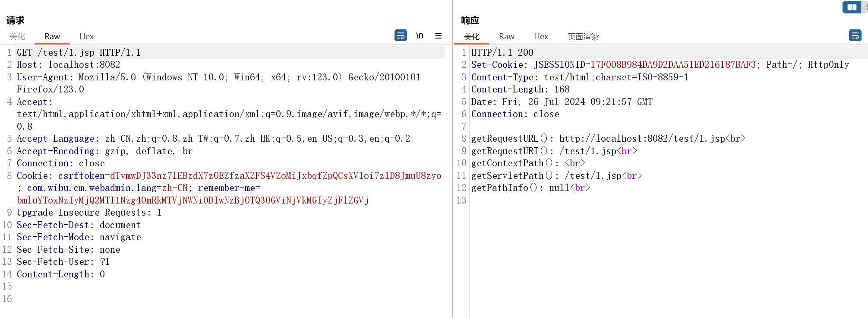The image size is (868, 318).
Task: Open the response 页面渲染 tab
Action: tap(583, 37)
